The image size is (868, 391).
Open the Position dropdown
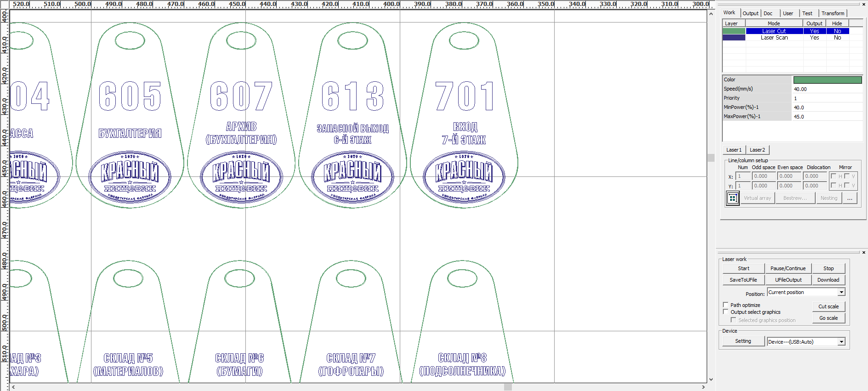[x=841, y=292]
